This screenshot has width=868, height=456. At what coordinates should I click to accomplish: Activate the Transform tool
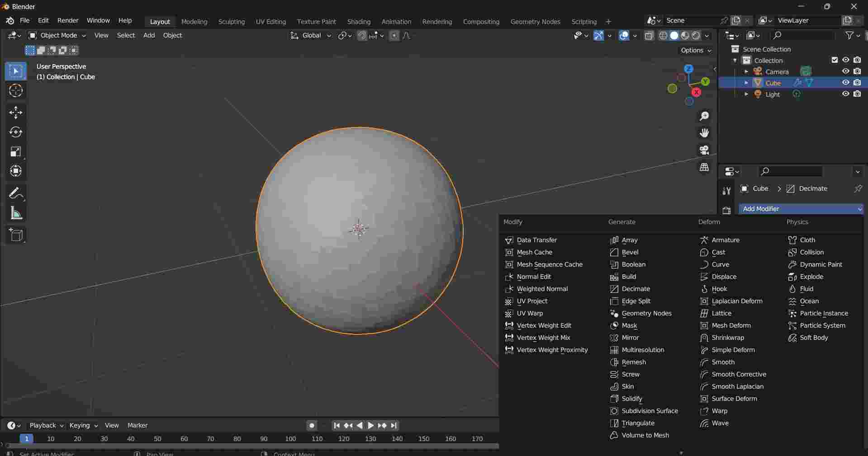pyautogui.click(x=16, y=171)
